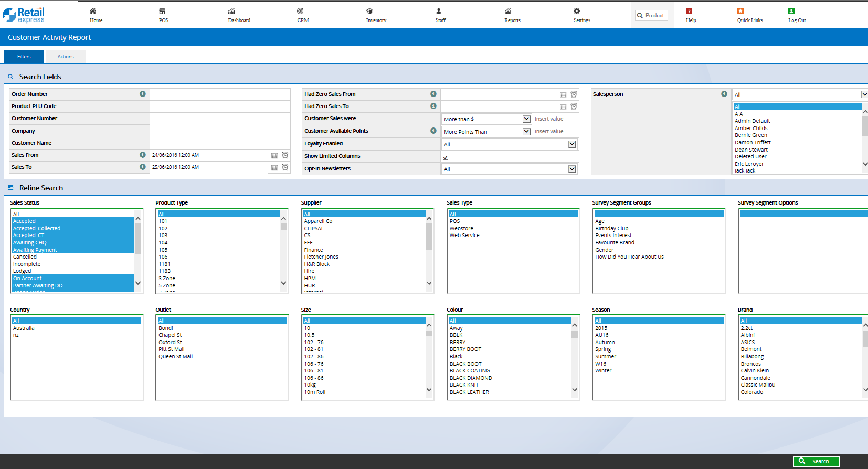Screen dimensions: 868x469
Task: Open the Settings gear icon
Action: coord(577,11)
